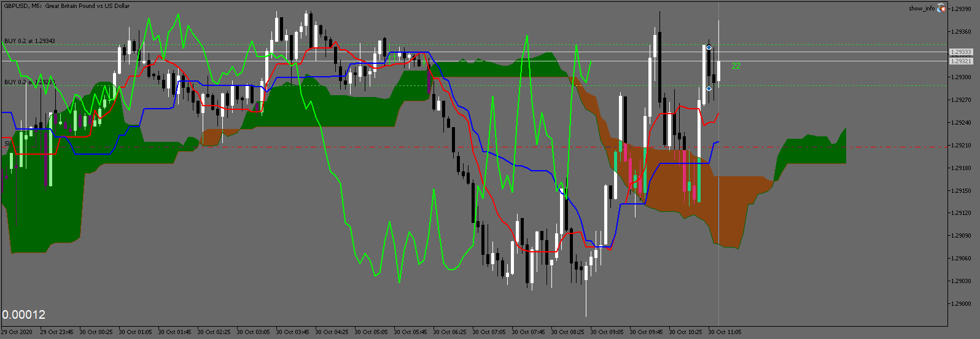Click the 1.29030 price scale label
Image resolution: width=980 pixels, height=339 pixels.
point(961,281)
